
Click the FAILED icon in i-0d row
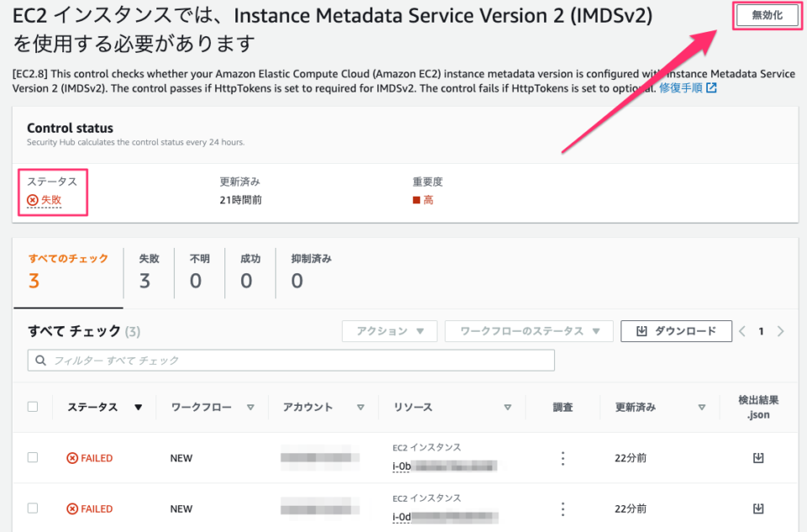pos(72,508)
